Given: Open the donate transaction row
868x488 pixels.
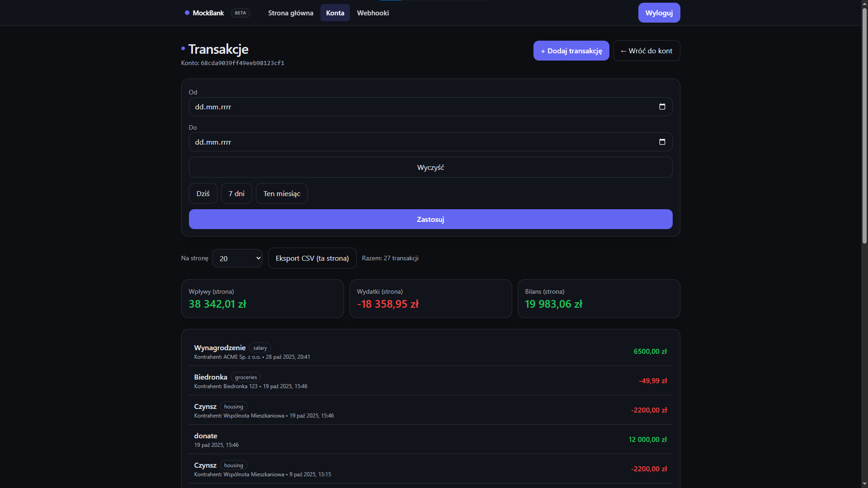Looking at the screenshot, I should click(430, 440).
